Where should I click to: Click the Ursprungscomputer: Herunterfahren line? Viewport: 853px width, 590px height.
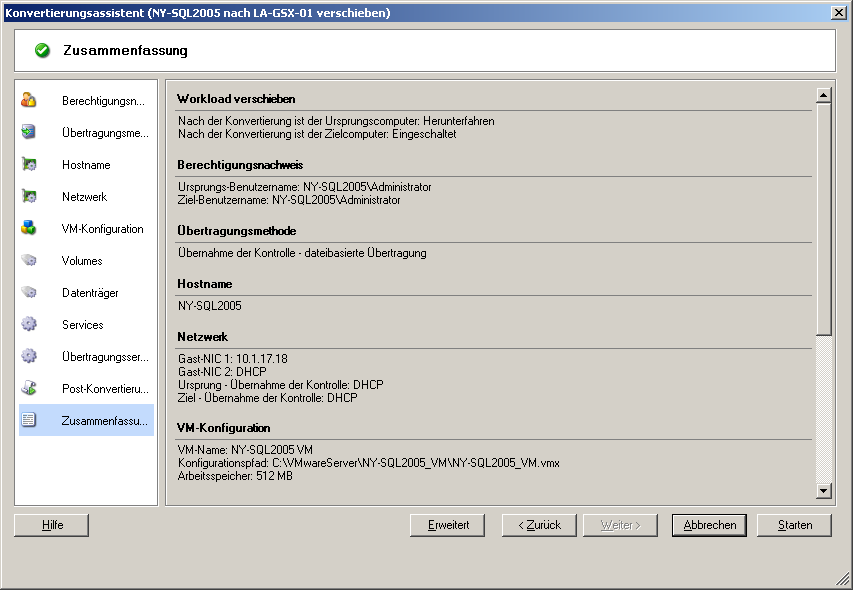[x=336, y=121]
